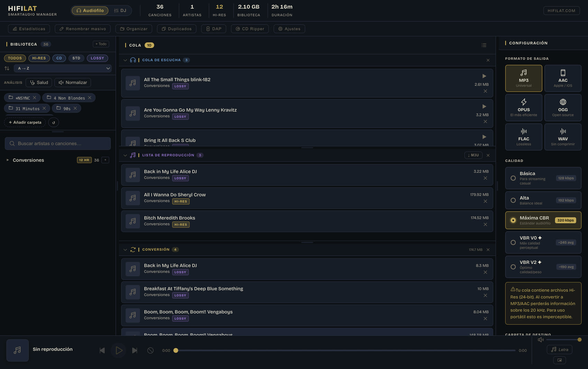The image size is (588, 369).
Task: Click the stop/clear playback icon
Action: pyautogui.click(x=150, y=350)
